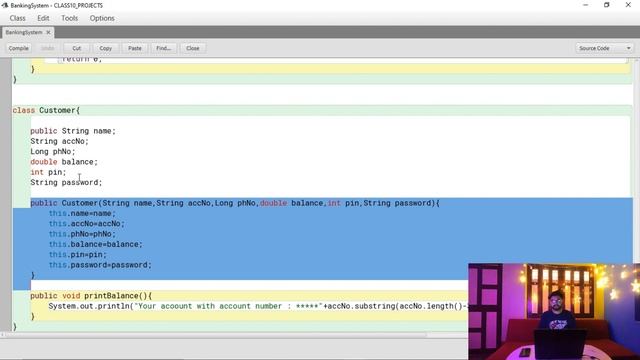Viewport: 640px width, 360px height.
Task: Close the BankingSystem tab
Action: pos(48,32)
